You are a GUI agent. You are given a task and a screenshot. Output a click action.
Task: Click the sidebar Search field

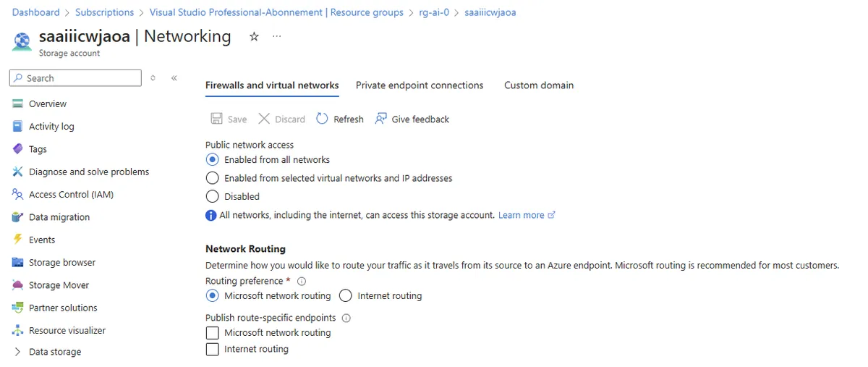point(75,78)
